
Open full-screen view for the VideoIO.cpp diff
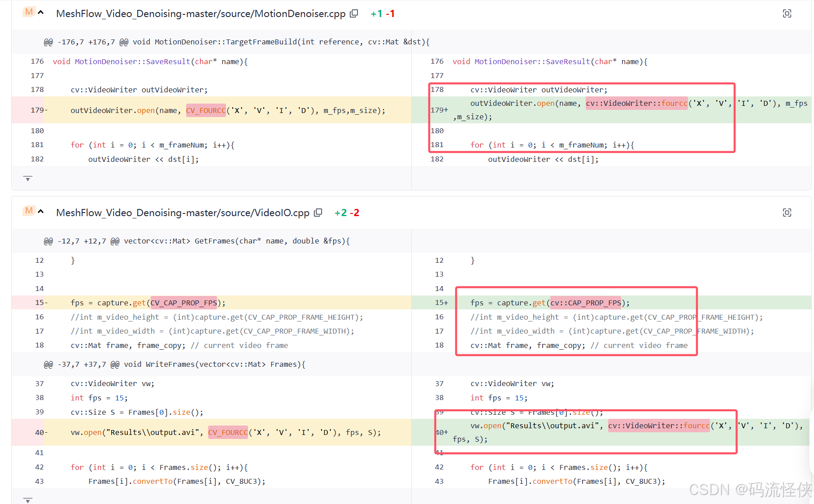pyautogui.click(x=787, y=213)
